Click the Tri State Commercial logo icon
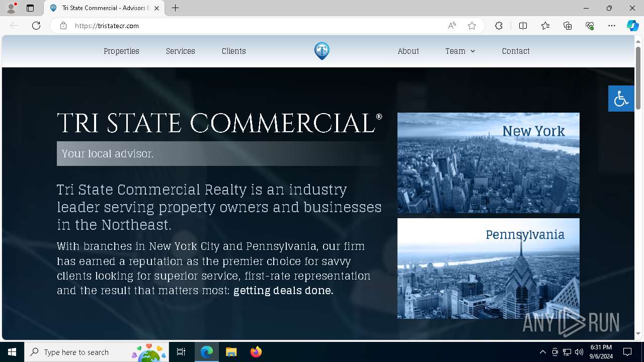Image resolution: width=644 pixels, height=362 pixels. [322, 51]
